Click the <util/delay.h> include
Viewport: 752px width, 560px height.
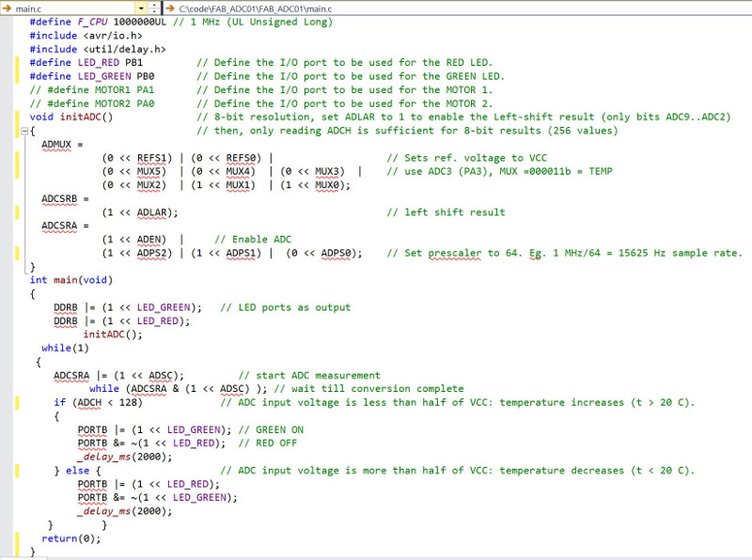click(x=125, y=49)
